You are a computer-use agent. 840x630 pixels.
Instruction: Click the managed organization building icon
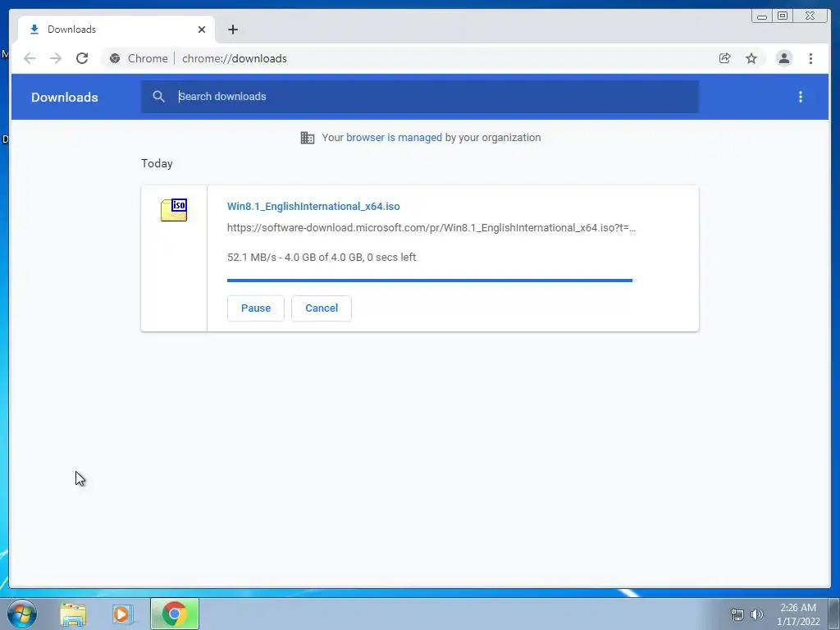pyautogui.click(x=308, y=138)
